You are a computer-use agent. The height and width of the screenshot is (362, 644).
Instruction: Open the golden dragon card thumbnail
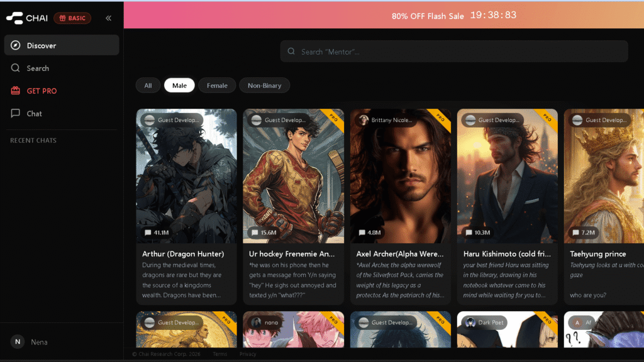point(186,329)
